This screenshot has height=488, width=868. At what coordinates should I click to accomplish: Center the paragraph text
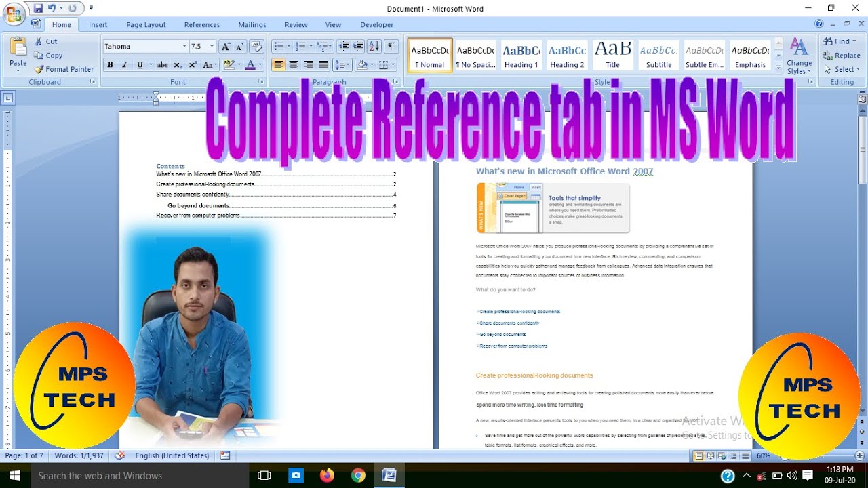[294, 65]
